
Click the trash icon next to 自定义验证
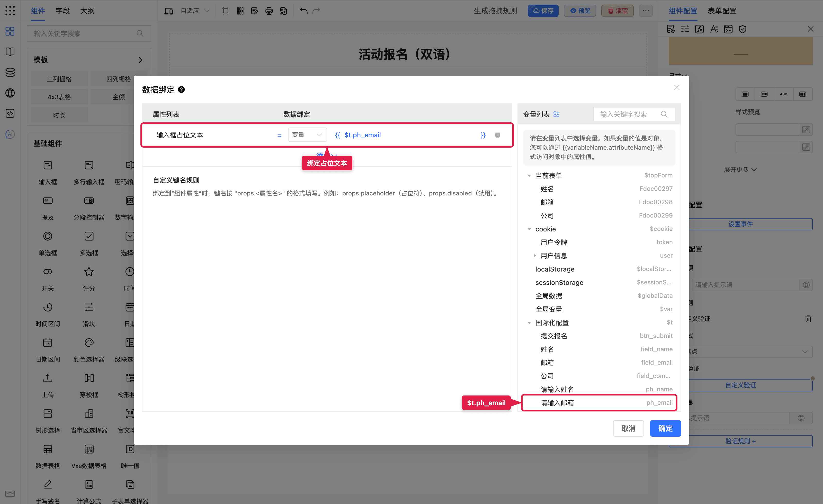pyautogui.click(x=808, y=319)
